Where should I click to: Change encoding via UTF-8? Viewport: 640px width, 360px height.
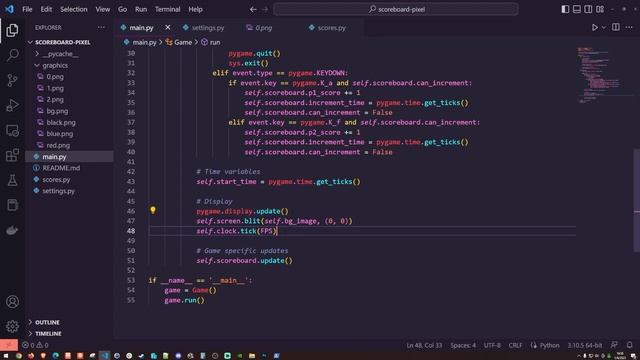click(492, 345)
